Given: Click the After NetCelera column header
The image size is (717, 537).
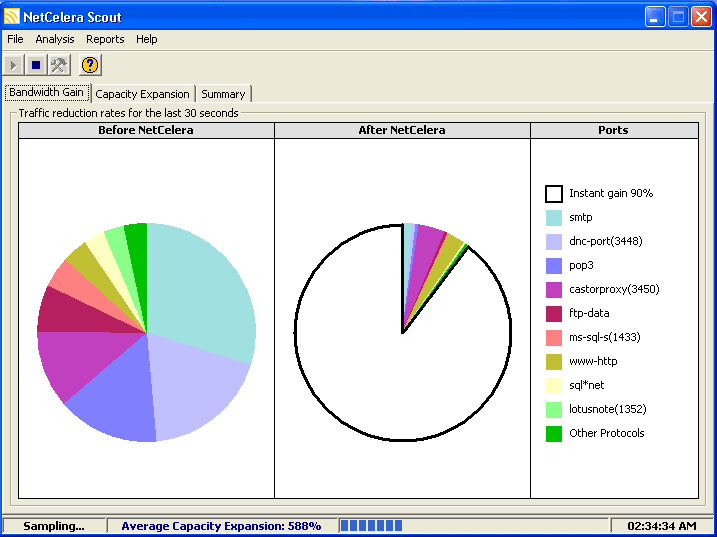Looking at the screenshot, I should click(402, 130).
